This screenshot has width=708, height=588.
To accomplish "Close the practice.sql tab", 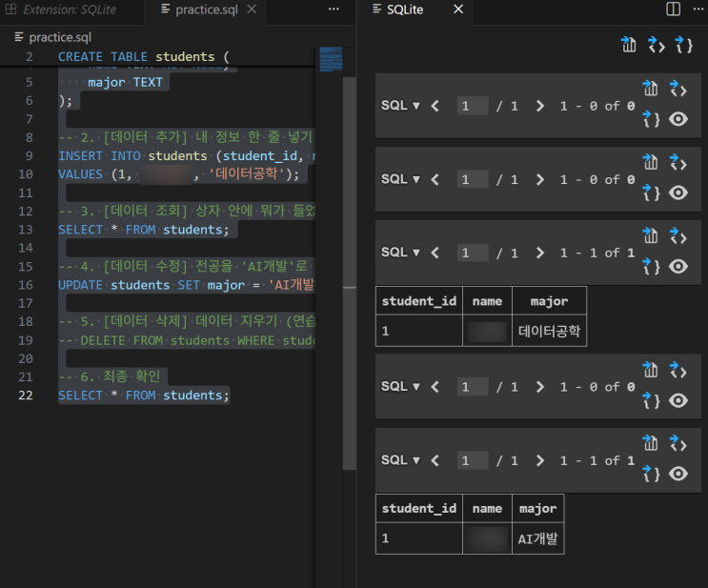I will 252,9.
